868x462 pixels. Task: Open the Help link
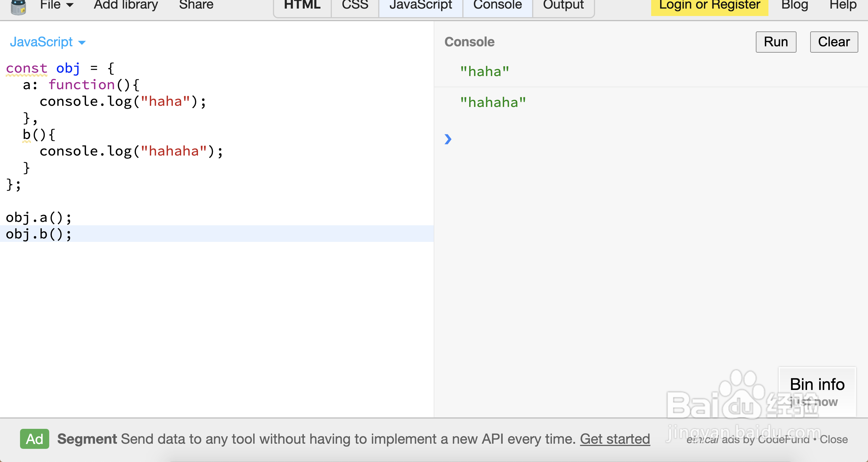tap(843, 5)
